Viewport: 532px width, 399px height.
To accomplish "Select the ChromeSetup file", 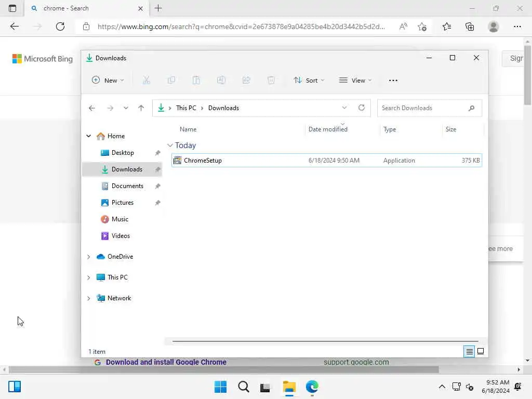I will point(327,161).
